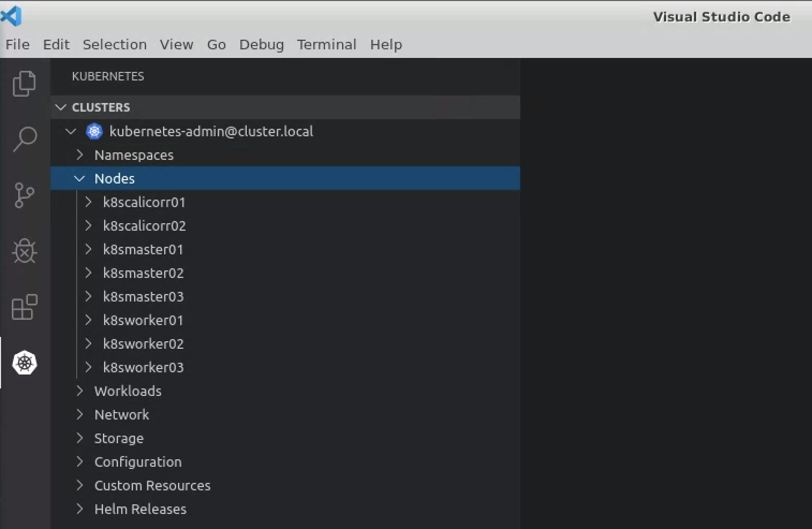Select the k8sworker03 node
Image resolution: width=812 pixels, height=529 pixels.
click(143, 367)
